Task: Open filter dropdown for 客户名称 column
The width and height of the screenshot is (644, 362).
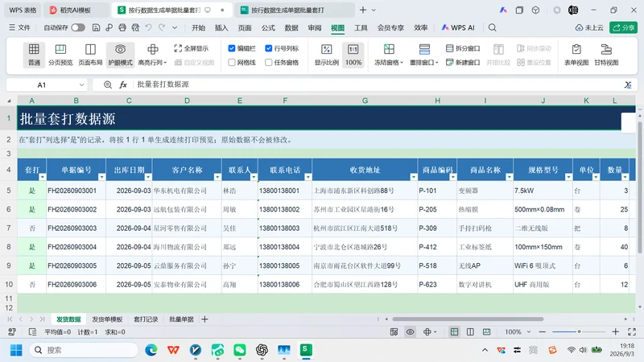Action: (217, 177)
